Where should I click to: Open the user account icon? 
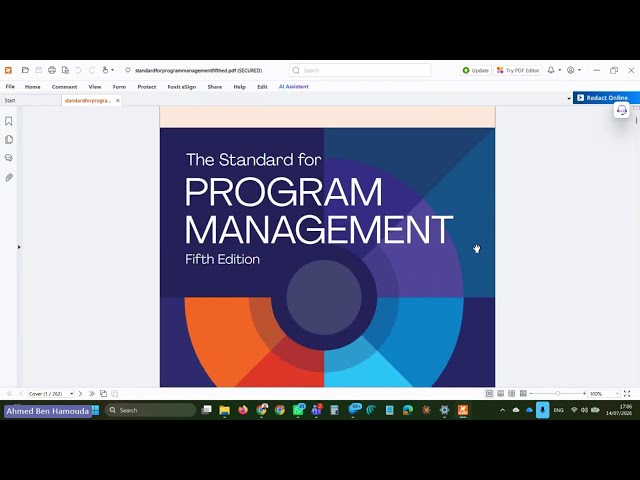coord(571,70)
